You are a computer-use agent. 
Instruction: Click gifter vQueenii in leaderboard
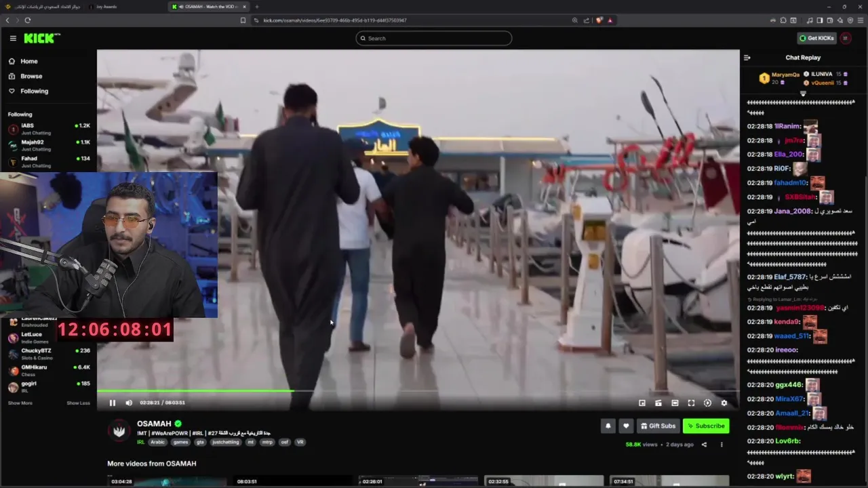(x=823, y=83)
